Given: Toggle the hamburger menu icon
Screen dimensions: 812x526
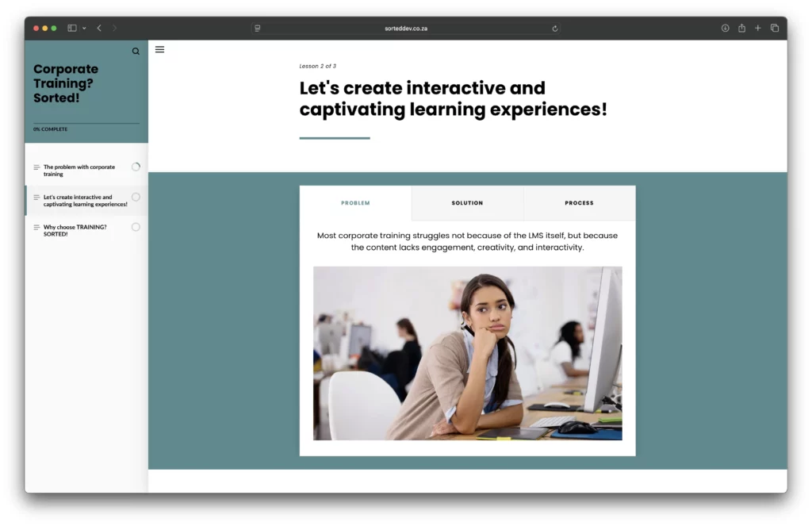Looking at the screenshot, I should (159, 49).
